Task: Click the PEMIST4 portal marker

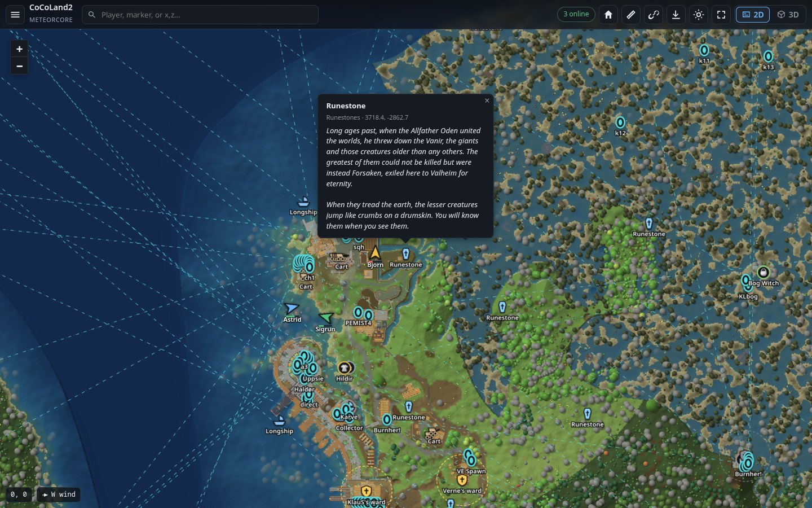Action: point(358,312)
